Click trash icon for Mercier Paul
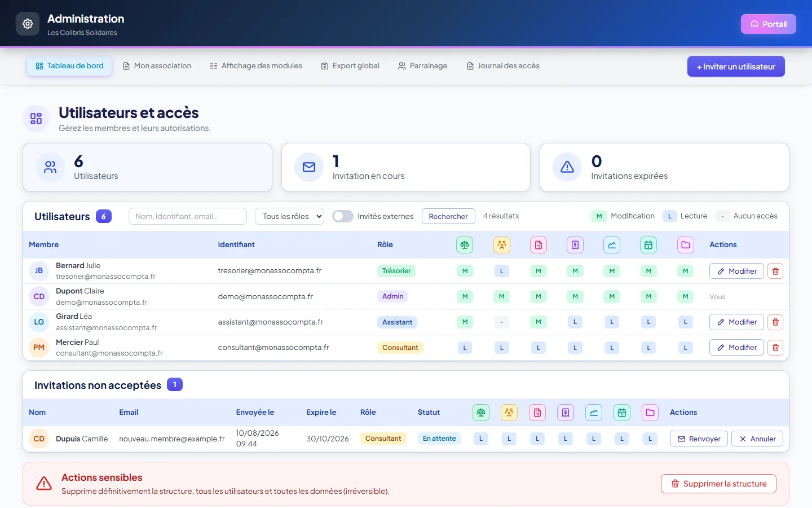Screen dimensions: 812x508 [775, 348]
